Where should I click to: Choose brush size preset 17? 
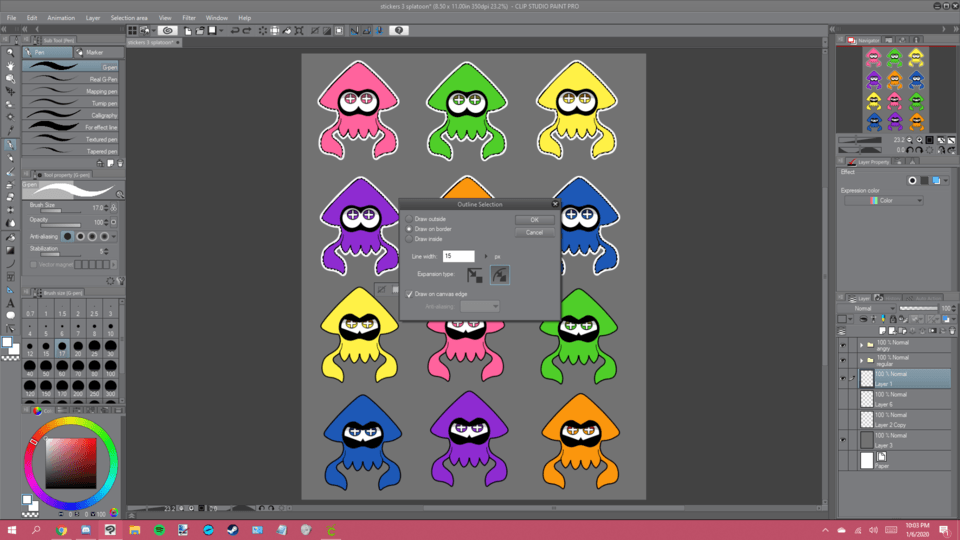tap(62, 349)
